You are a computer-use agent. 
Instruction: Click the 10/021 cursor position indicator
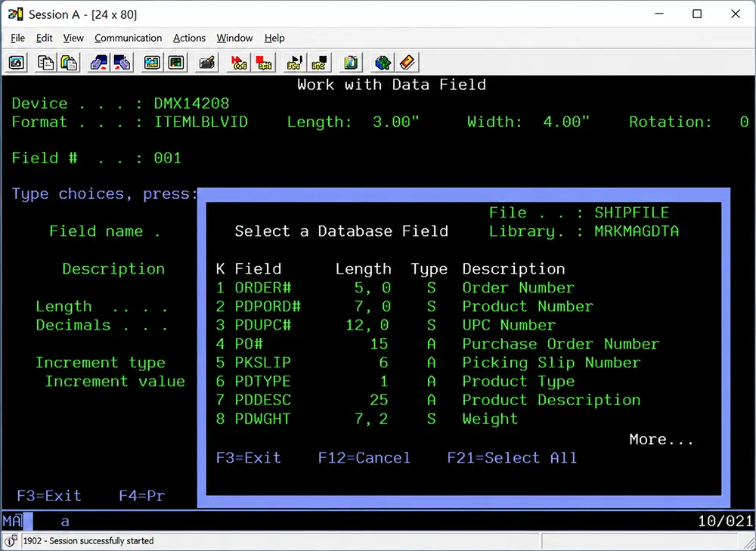[x=725, y=521]
